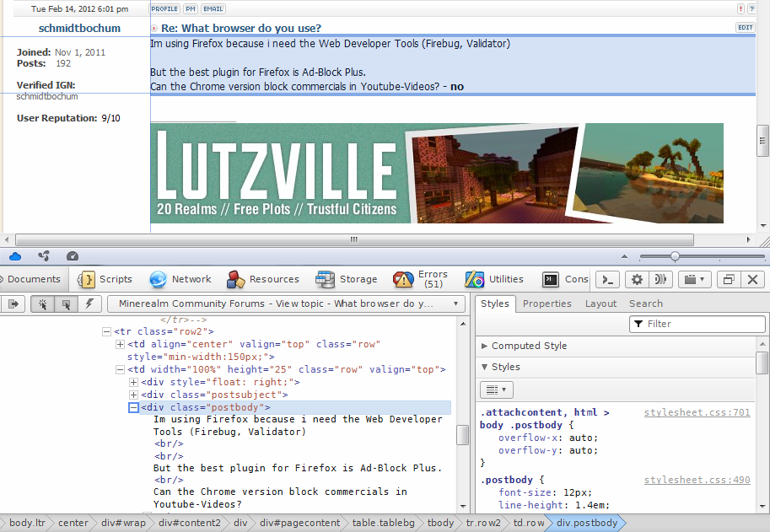The height and width of the screenshot is (532, 770).
Task: Open the Console tab next to Utilities
Action: [565, 279]
